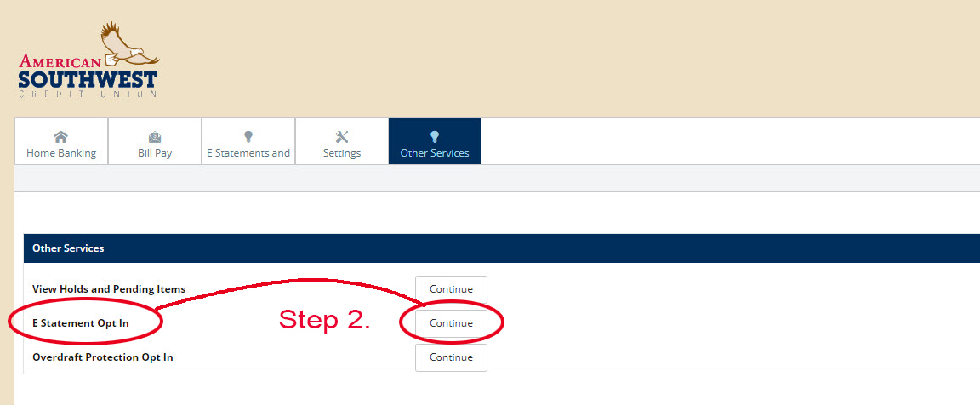The image size is (980, 405).
Task: Click the house icon on Home Banking
Action: click(60, 137)
